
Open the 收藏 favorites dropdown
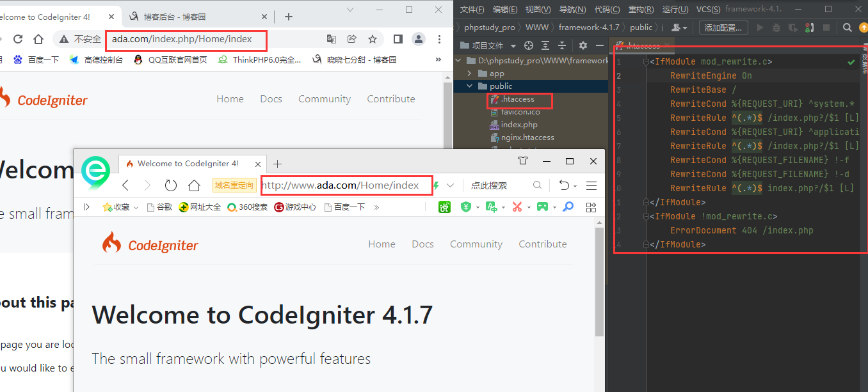coord(120,207)
